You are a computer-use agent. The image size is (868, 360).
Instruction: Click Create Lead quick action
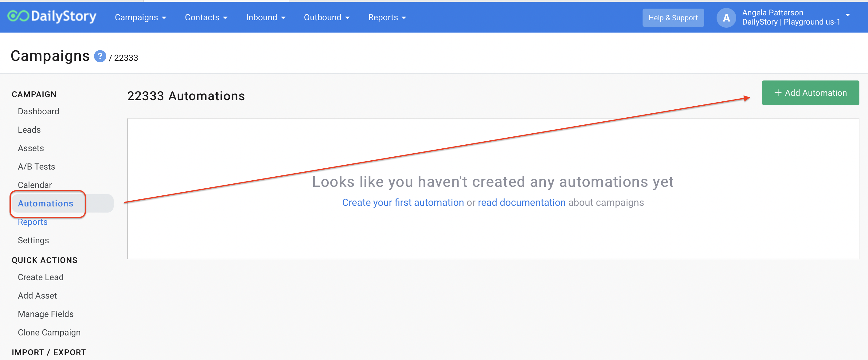tap(41, 277)
